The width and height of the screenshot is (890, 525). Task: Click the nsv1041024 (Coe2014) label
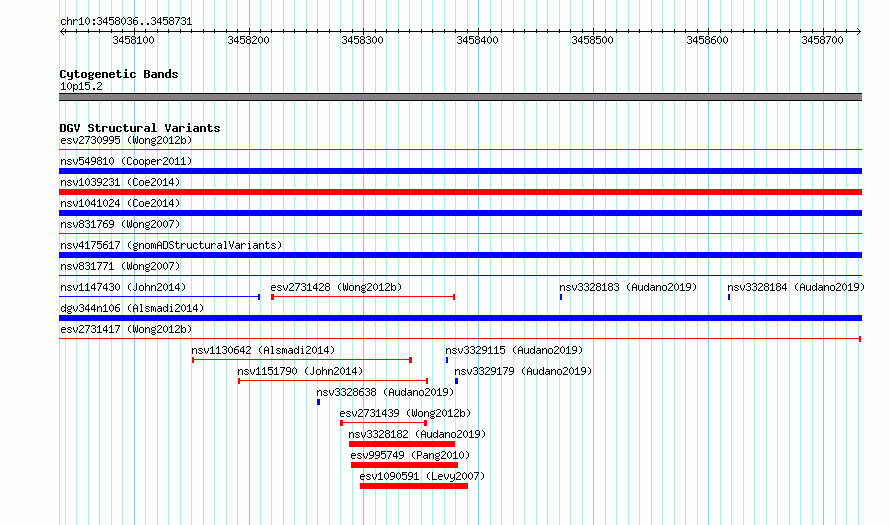click(x=120, y=203)
